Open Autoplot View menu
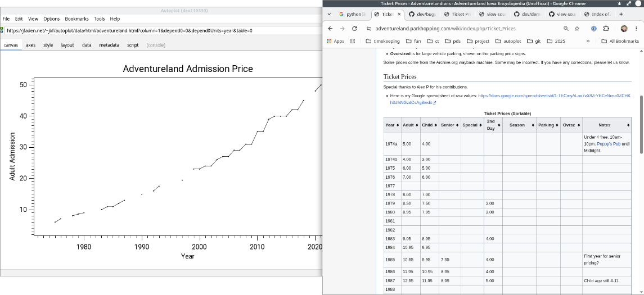 click(x=33, y=19)
